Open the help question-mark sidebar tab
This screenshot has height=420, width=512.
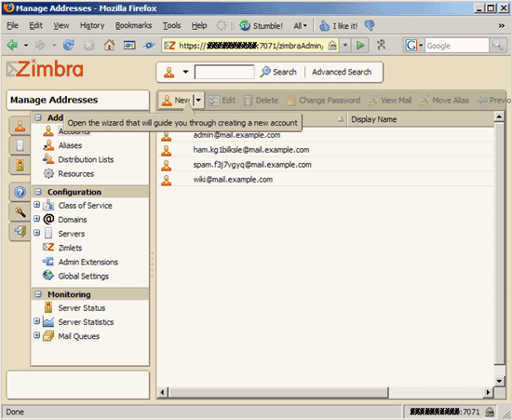coord(20,192)
